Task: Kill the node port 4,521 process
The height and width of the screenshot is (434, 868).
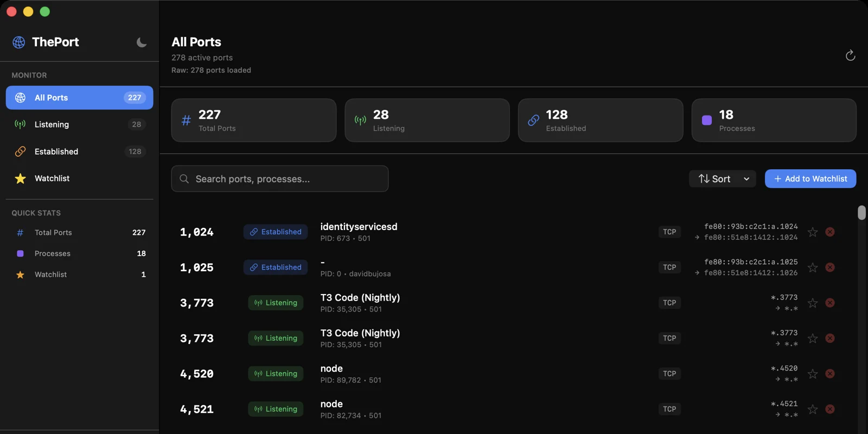Action: pyautogui.click(x=830, y=409)
